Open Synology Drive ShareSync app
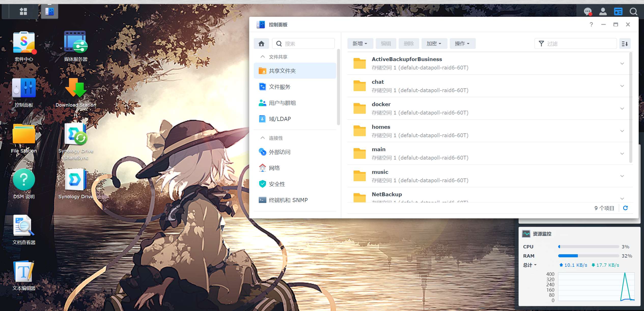The height and width of the screenshot is (311, 644). pos(76,135)
